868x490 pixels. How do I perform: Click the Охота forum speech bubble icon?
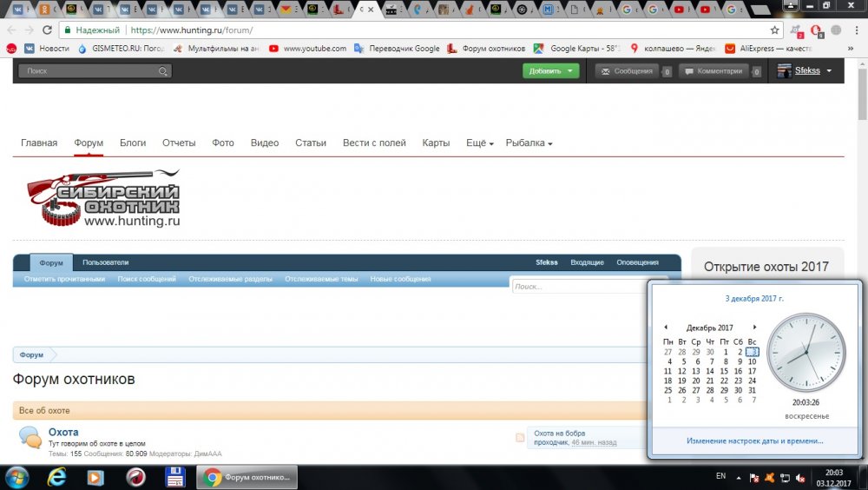[30, 437]
